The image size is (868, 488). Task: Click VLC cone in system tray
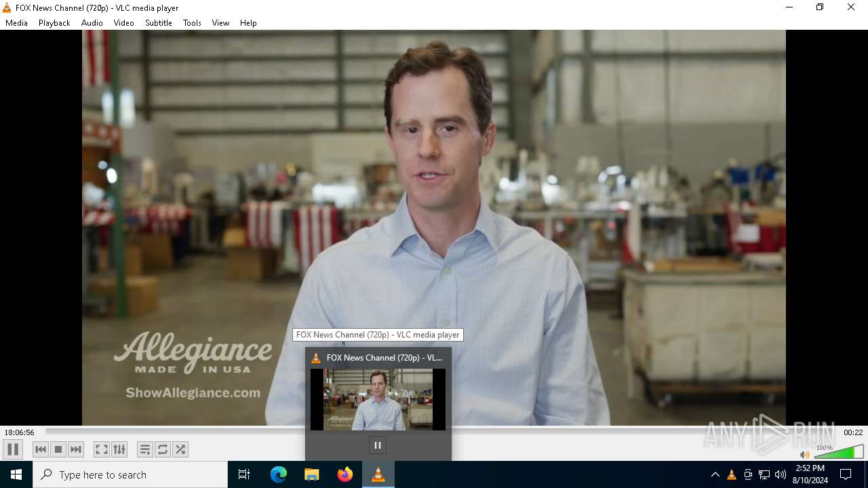[x=731, y=474]
